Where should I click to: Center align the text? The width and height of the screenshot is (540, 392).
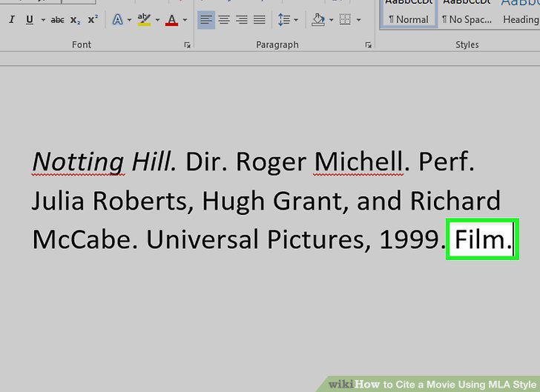pyautogui.click(x=224, y=19)
